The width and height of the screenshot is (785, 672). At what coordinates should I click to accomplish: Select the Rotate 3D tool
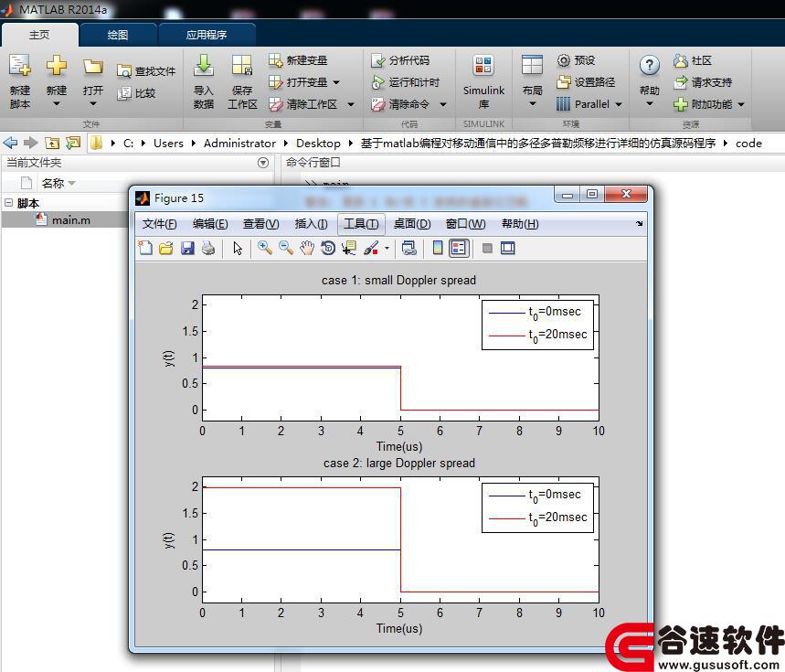click(328, 248)
